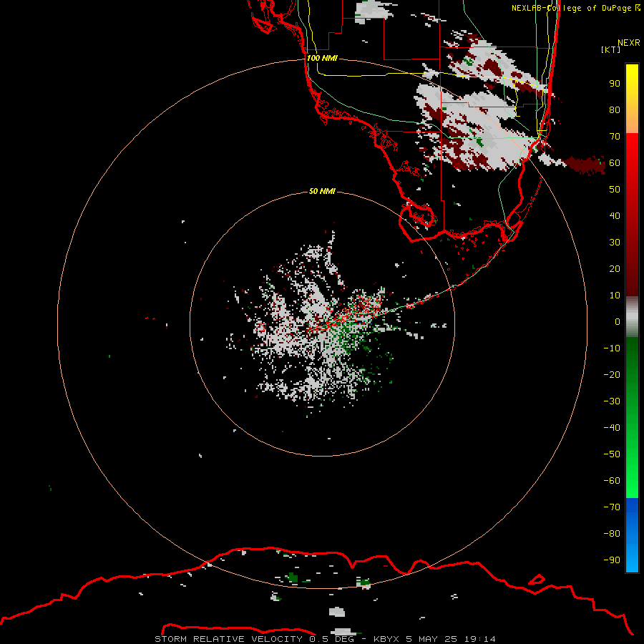Click the "50 NMI" range ring label
The image size is (644, 644).
[x=322, y=191]
